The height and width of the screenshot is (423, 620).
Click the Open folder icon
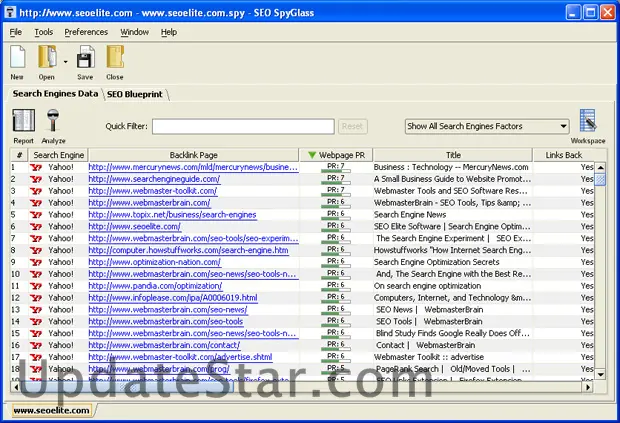point(46,59)
